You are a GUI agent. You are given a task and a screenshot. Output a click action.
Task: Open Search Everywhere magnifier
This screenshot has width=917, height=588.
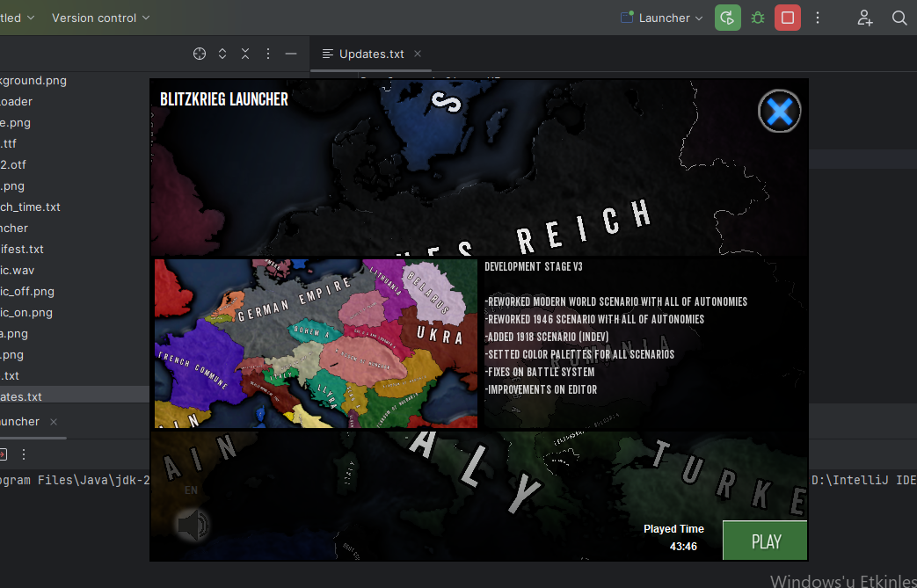pyautogui.click(x=899, y=18)
